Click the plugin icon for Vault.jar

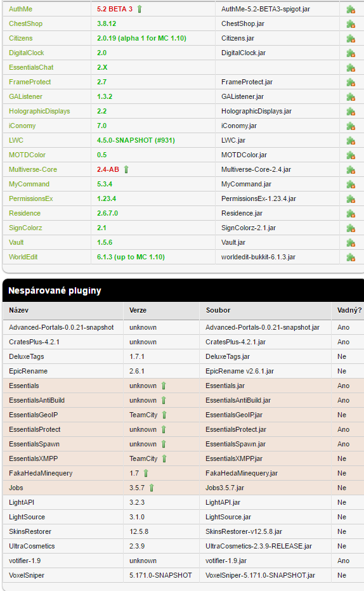351,243
